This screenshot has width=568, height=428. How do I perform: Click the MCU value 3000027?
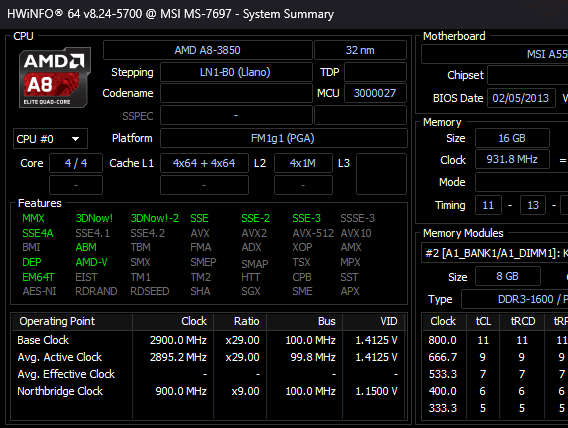point(375,93)
